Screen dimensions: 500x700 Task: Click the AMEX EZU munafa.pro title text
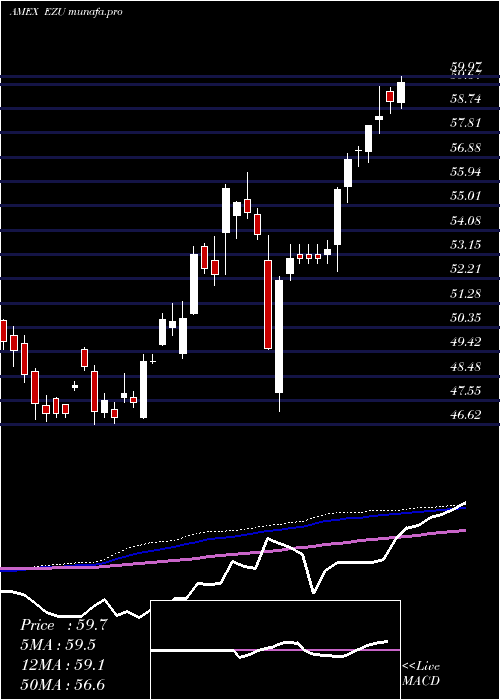[x=66, y=12]
